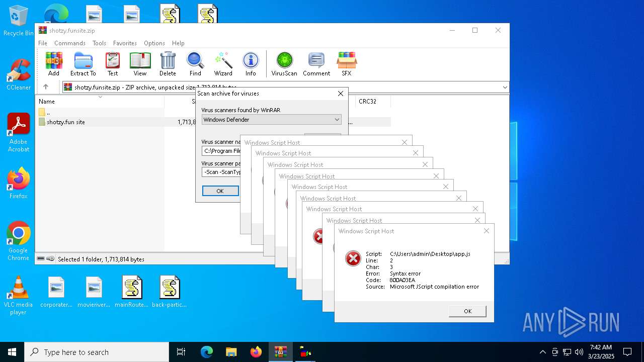
Task: Select CCleaner desktop shortcut
Action: (18, 75)
